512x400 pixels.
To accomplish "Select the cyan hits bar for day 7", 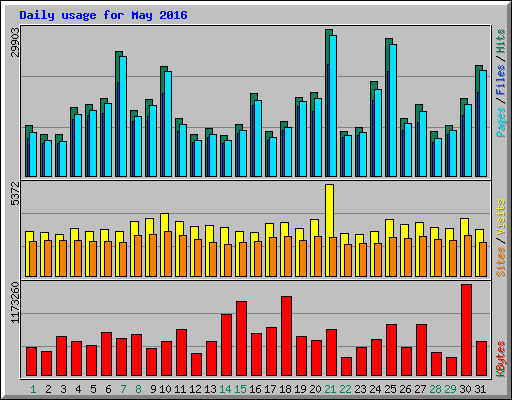I will pyautogui.click(x=123, y=116).
